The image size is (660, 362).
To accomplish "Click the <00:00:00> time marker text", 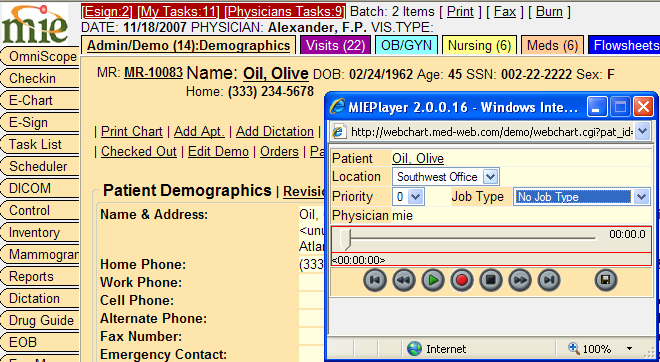I will (x=358, y=260).
